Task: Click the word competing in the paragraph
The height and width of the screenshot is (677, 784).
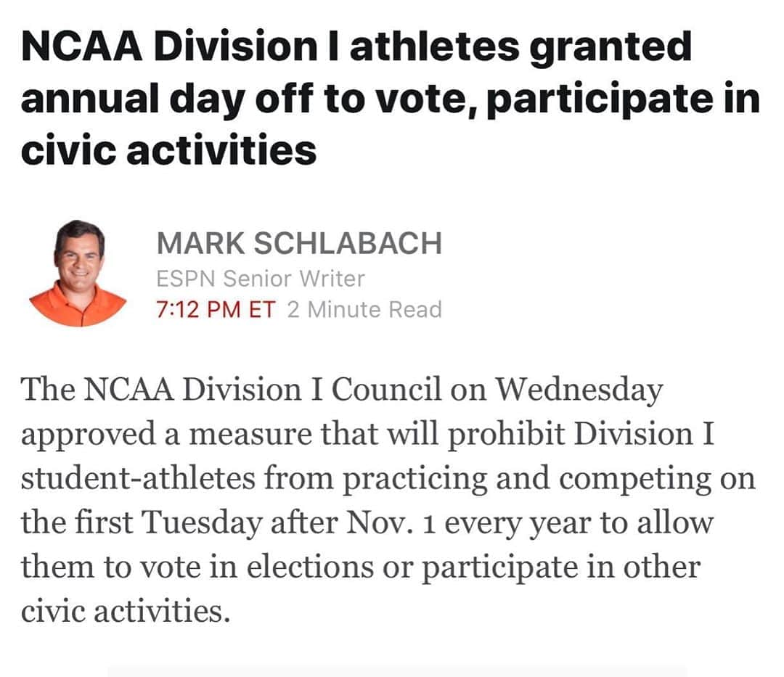Action: click(x=635, y=480)
